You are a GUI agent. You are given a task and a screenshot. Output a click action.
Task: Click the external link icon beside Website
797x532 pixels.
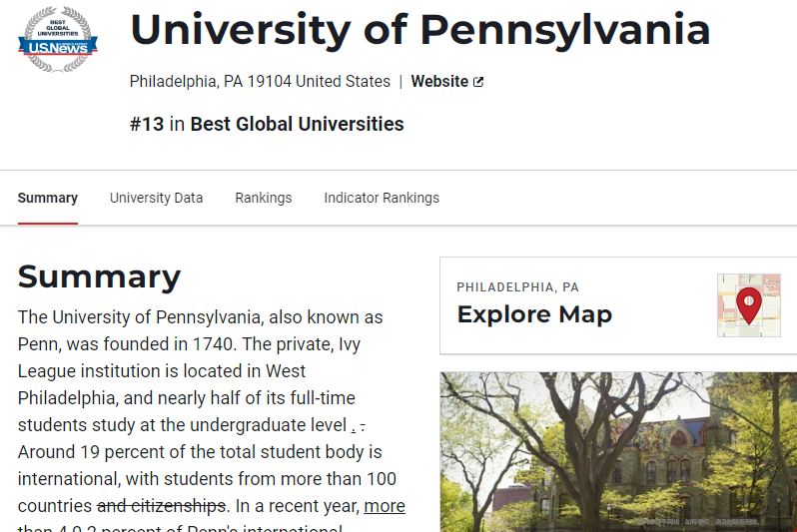(478, 82)
